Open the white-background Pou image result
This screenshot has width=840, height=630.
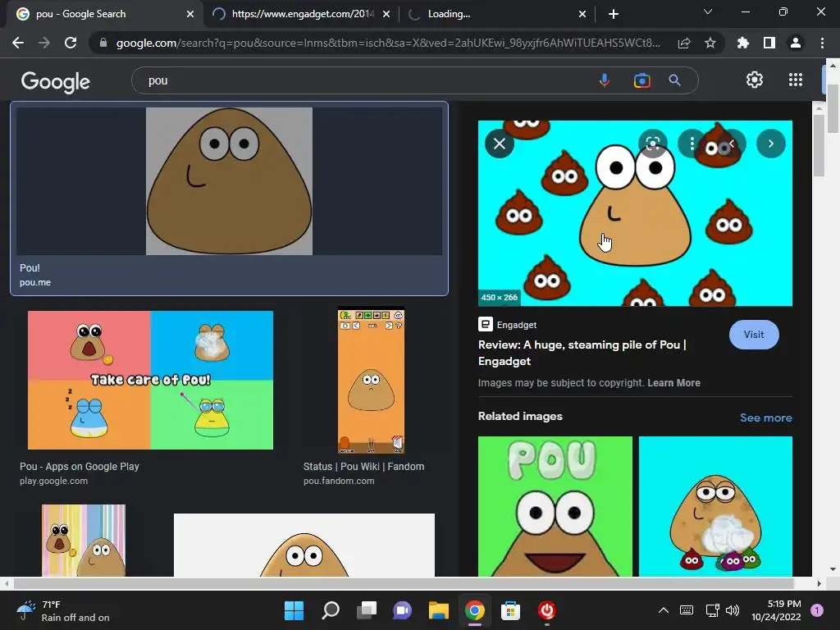pyautogui.click(x=304, y=546)
